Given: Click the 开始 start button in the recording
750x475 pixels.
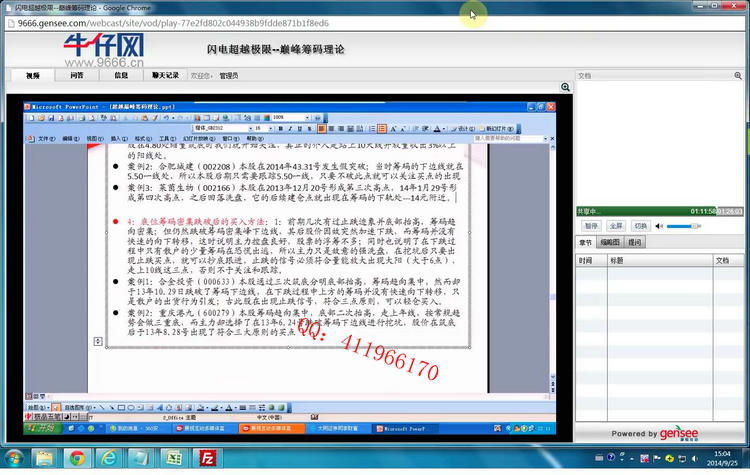Looking at the screenshot, I should [43, 428].
